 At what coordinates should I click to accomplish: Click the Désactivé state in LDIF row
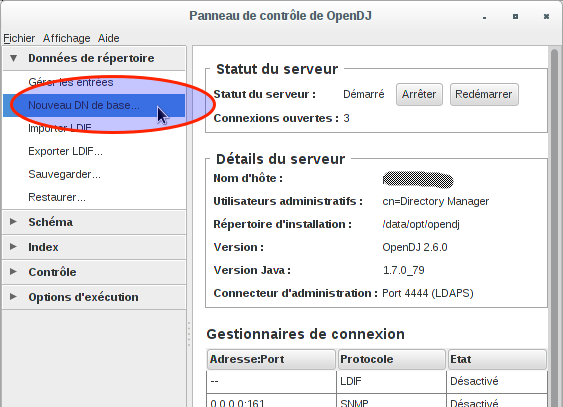497,381
